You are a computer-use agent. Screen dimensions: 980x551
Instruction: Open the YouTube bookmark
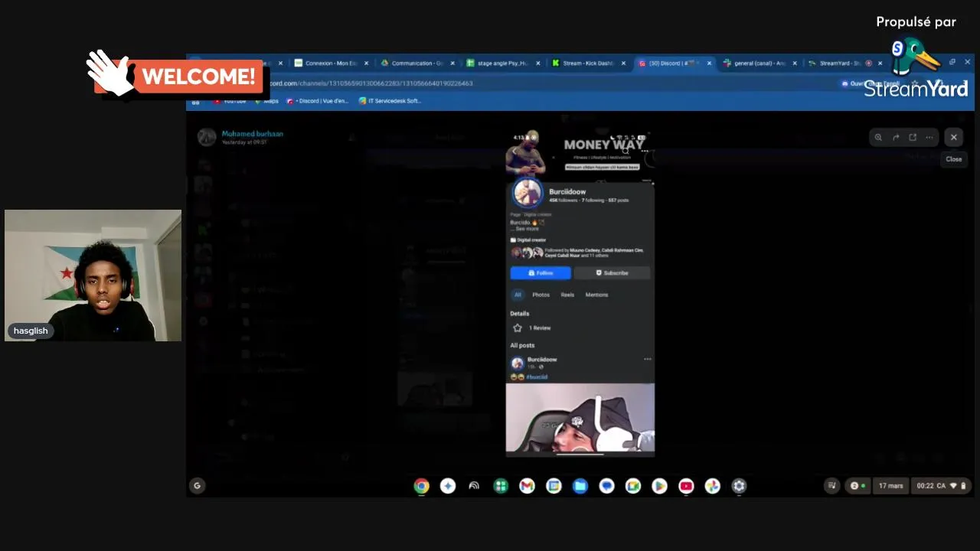pos(230,101)
